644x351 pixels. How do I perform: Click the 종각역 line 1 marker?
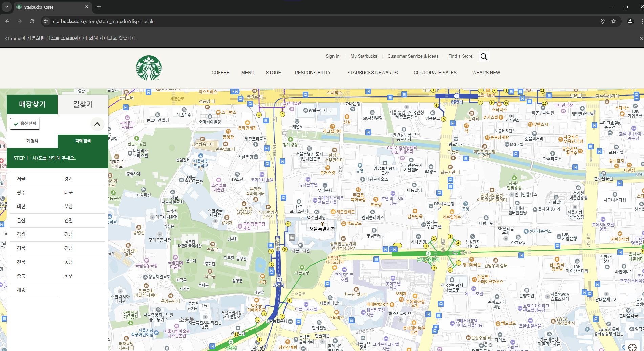[456, 96]
